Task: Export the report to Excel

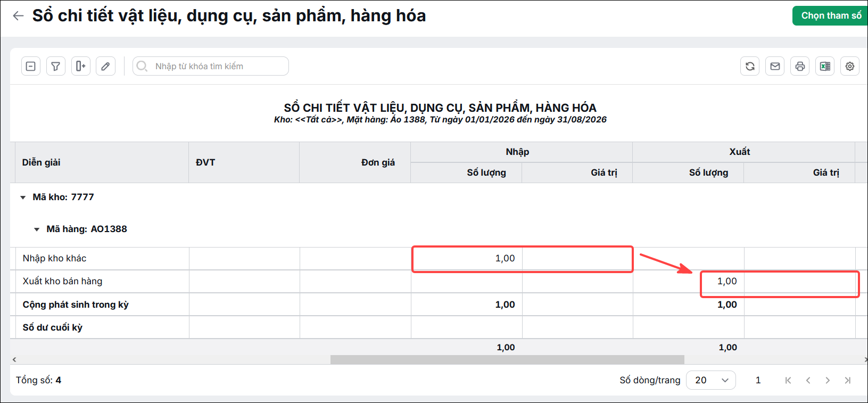Action: pos(825,66)
